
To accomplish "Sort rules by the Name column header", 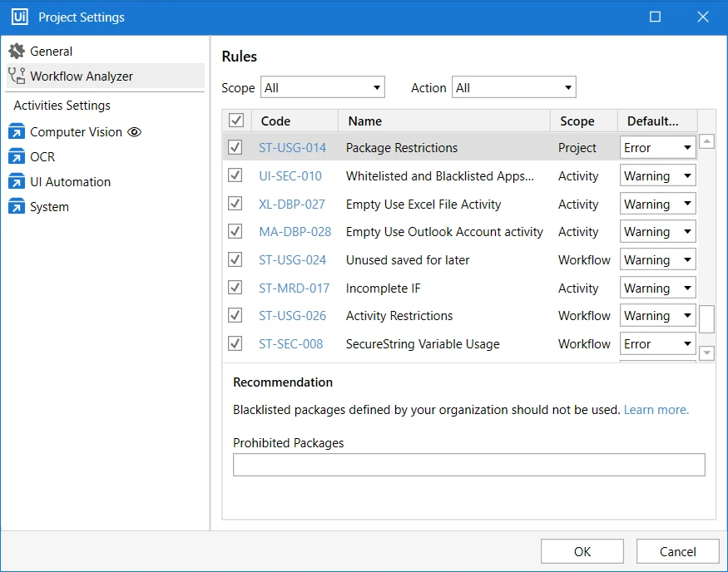I will coord(444,121).
